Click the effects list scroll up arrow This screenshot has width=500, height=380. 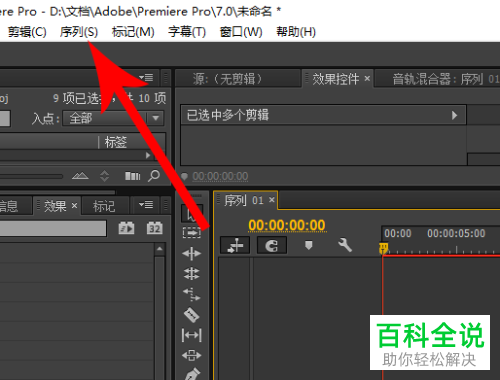click(160, 249)
